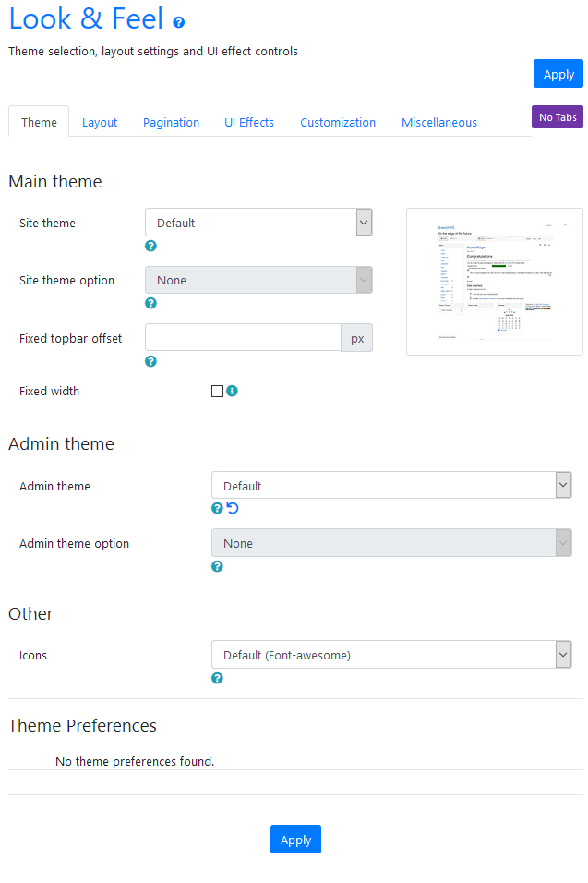Click the site theme preview thumbnail
The width and height of the screenshot is (588, 883).
(x=494, y=282)
